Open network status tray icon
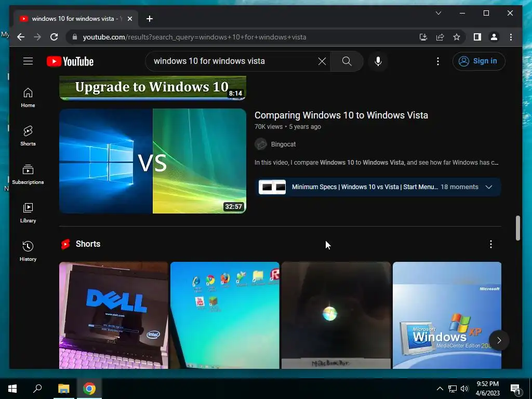This screenshot has height=399, width=532. point(453,389)
